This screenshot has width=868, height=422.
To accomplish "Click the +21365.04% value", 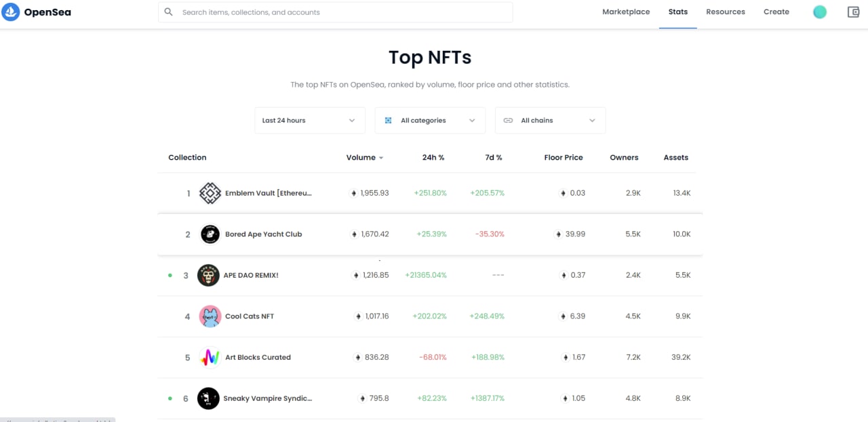I will 426,276.
